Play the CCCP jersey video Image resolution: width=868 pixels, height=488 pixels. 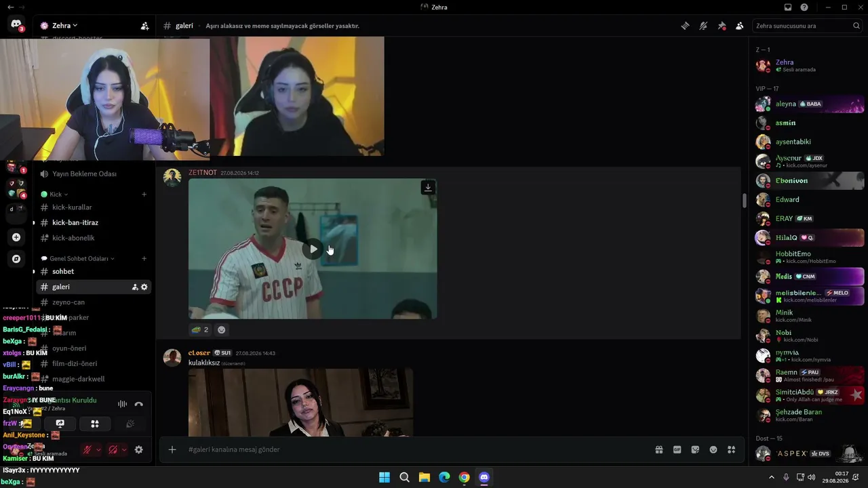(x=313, y=249)
